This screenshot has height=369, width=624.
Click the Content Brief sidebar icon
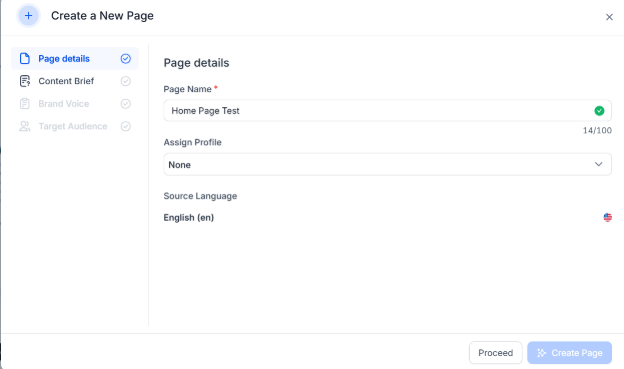point(25,81)
